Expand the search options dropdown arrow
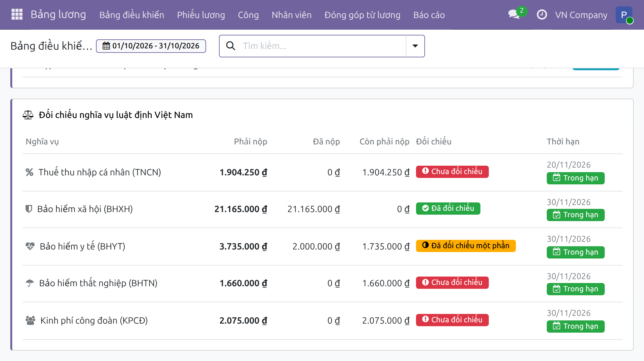 pos(415,46)
